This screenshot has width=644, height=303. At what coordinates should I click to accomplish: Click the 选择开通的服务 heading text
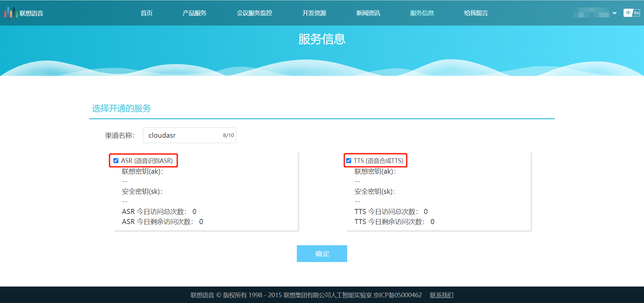[x=121, y=108]
